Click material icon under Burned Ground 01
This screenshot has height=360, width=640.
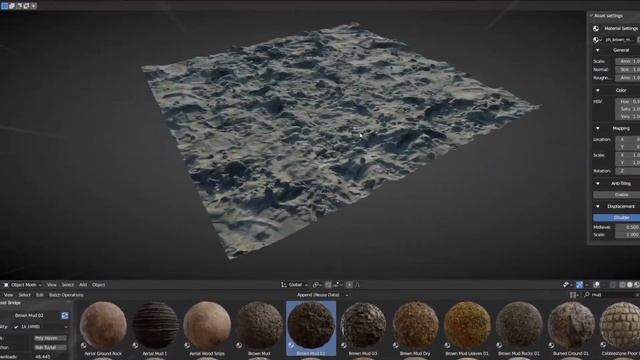(551, 345)
